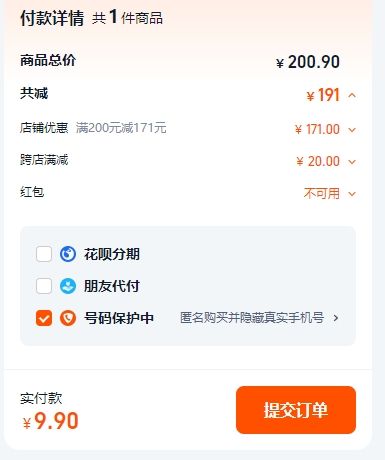Click the 花呗分期 label

112,254
